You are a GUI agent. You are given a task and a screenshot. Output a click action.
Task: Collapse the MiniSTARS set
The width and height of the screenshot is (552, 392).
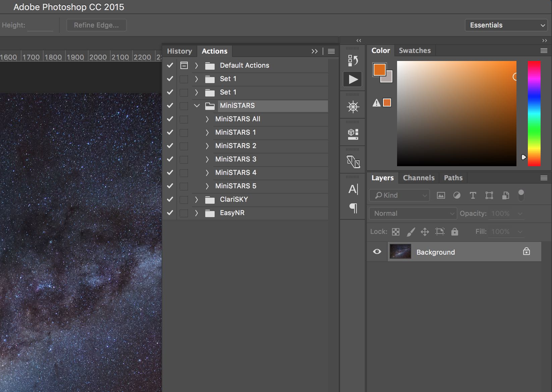click(x=197, y=106)
